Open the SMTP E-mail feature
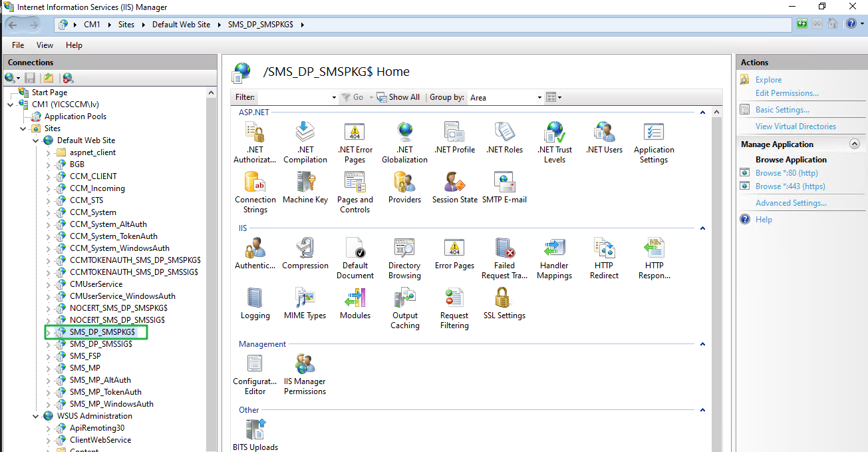 [x=504, y=188]
